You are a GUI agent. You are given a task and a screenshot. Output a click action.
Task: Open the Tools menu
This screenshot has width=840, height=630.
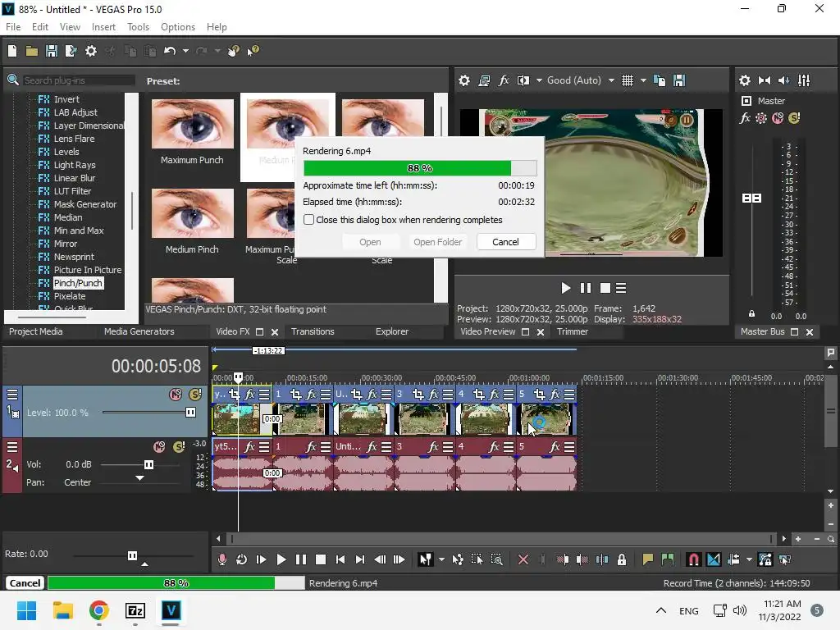pos(138,27)
